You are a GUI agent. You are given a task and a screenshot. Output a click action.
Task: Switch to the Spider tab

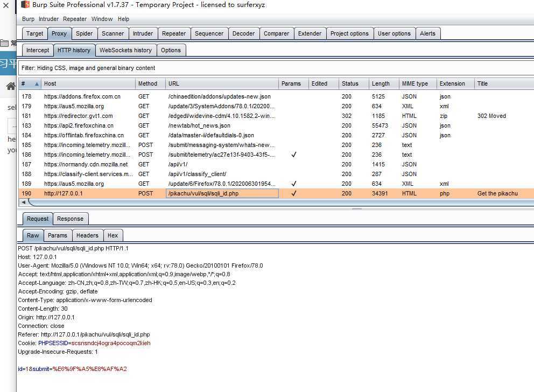click(x=84, y=33)
